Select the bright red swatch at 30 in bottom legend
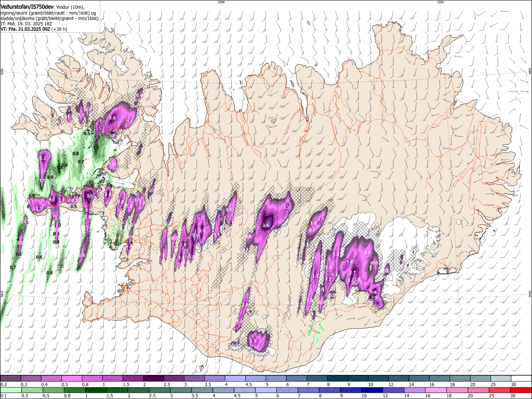The height and width of the screenshot is (399, 532). (x=521, y=390)
